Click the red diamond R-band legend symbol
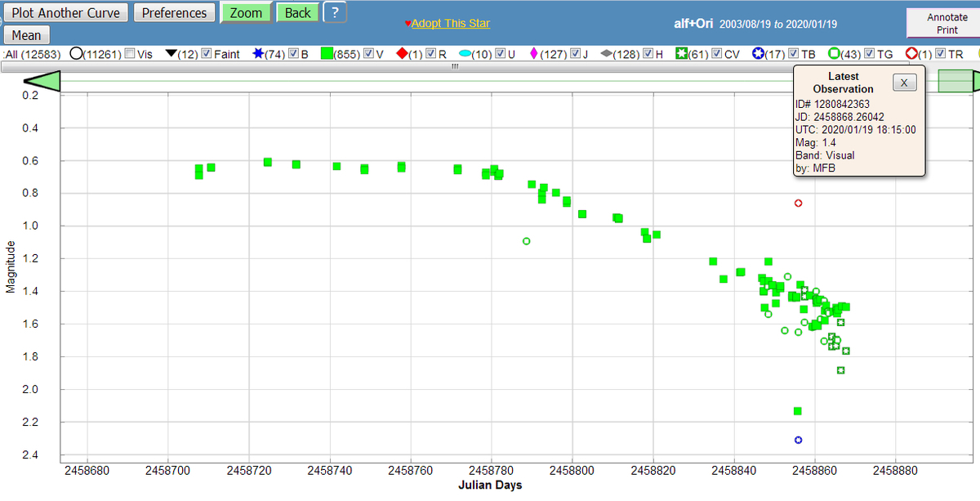 coord(402,54)
